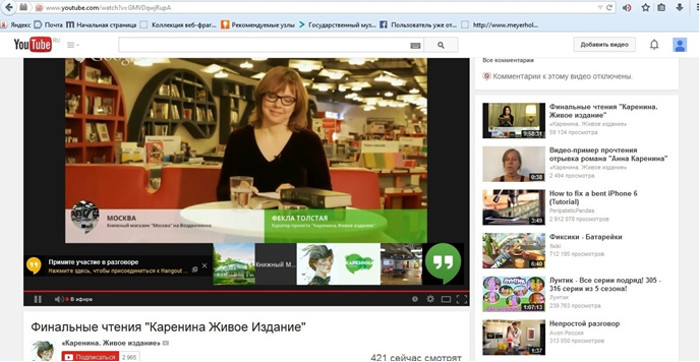Screen dimensions: 700x362
Task: Close the Hangout join conversation banner
Action: pos(204,266)
